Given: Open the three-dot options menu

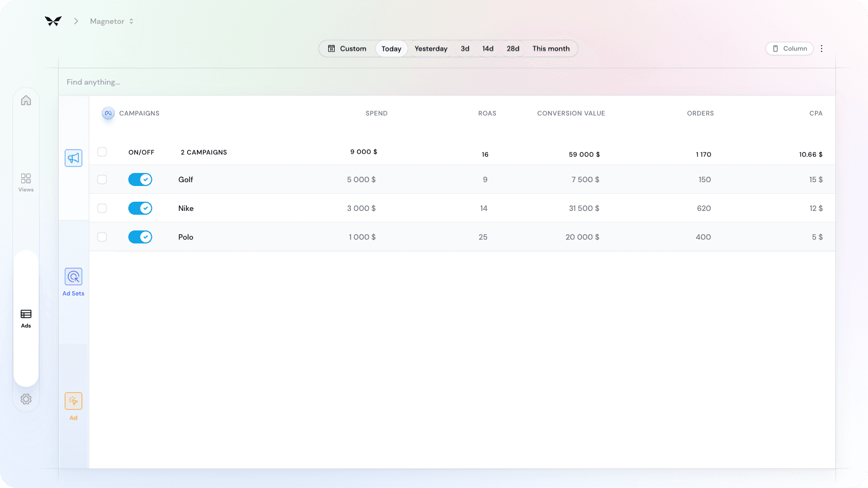Looking at the screenshot, I should [822, 48].
